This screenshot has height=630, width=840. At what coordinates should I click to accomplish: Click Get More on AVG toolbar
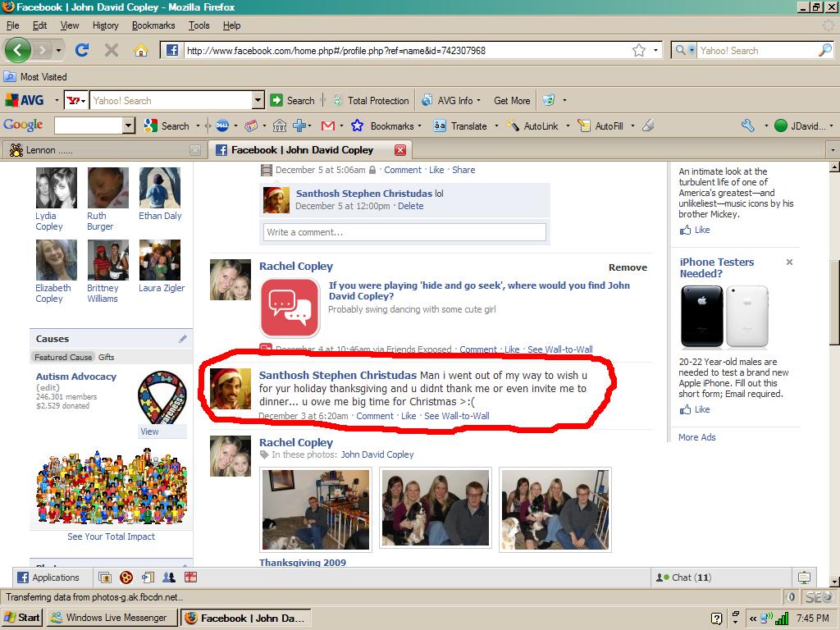tap(512, 100)
